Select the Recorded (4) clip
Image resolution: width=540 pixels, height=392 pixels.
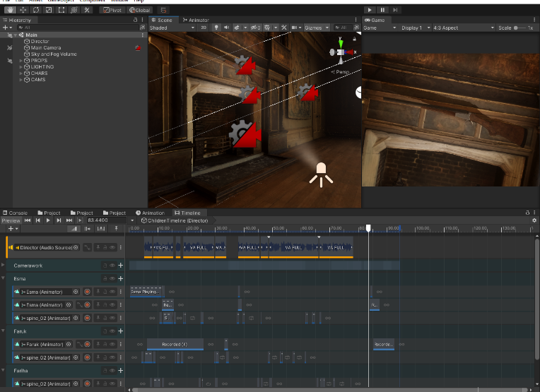[175, 344]
